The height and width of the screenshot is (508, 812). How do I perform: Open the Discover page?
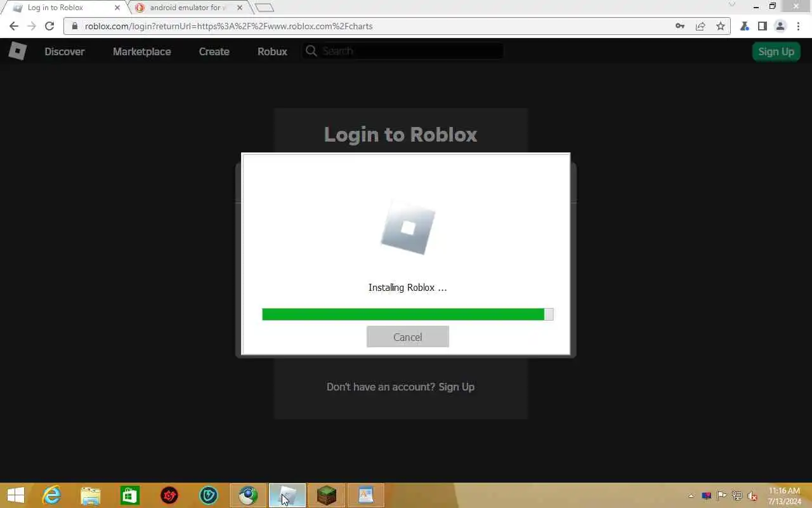click(x=65, y=51)
